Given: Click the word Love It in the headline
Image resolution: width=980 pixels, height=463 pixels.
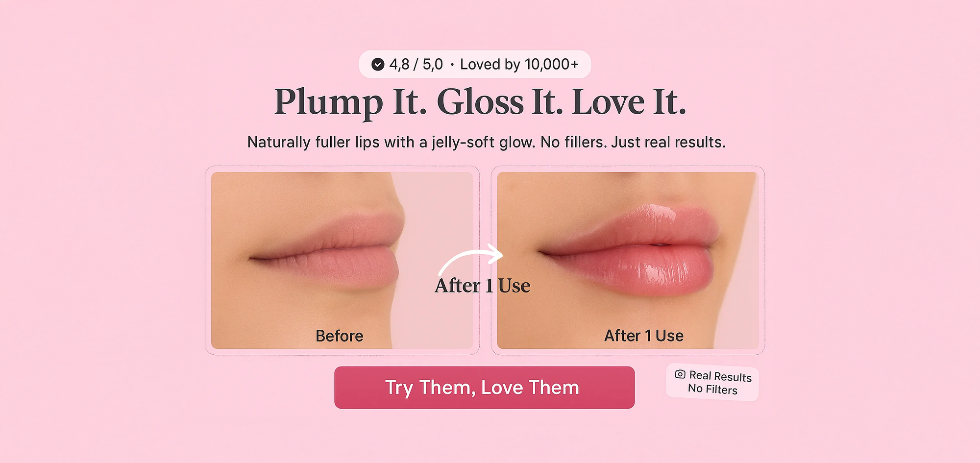Looking at the screenshot, I should (x=629, y=102).
